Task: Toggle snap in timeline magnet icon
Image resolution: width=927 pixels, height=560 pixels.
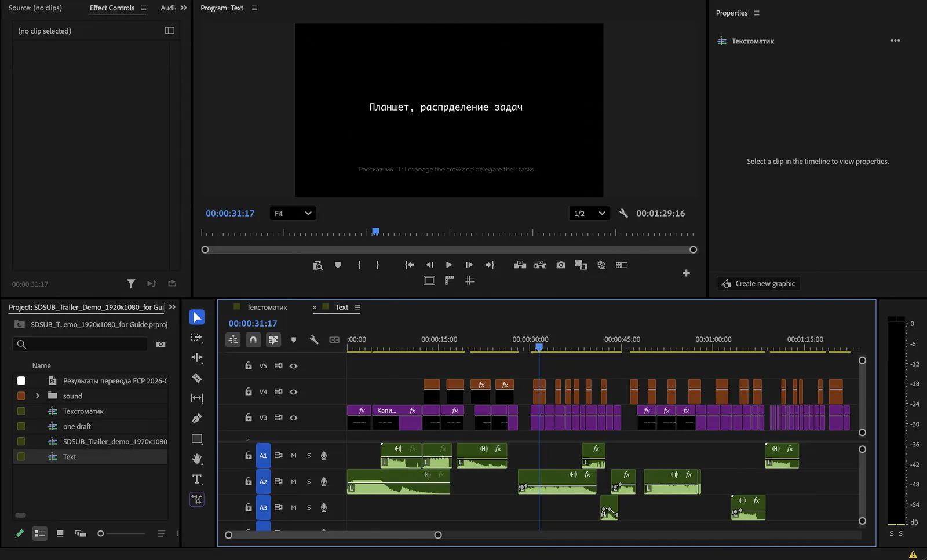Action: [253, 340]
